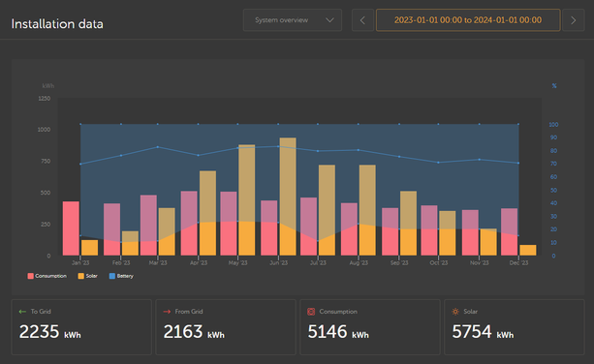Click the red From Grid arrow icon
This screenshot has width=594, height=364.
[x=167, y=312]
